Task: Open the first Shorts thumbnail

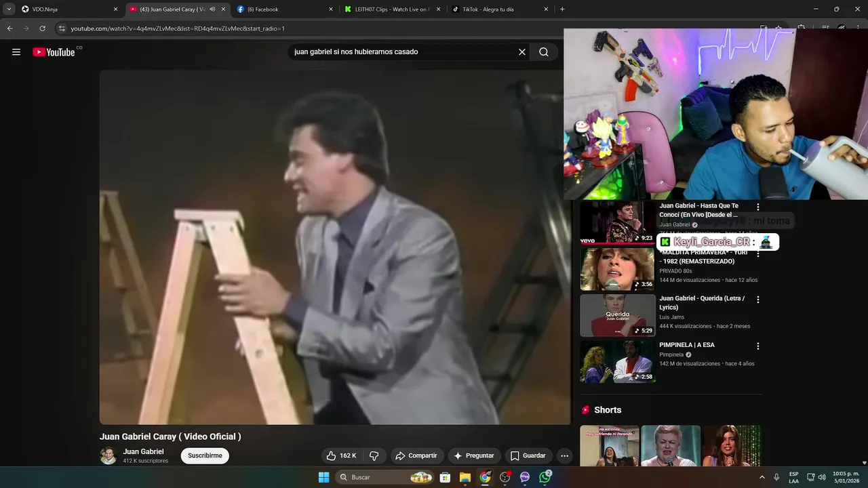Action: pyautogui.click(x=610, y=446)
